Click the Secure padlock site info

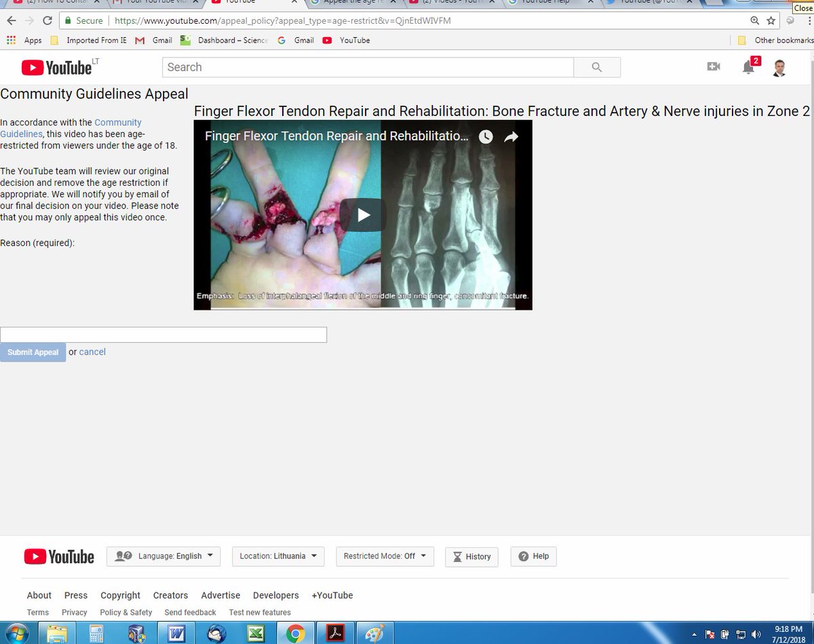84,20
